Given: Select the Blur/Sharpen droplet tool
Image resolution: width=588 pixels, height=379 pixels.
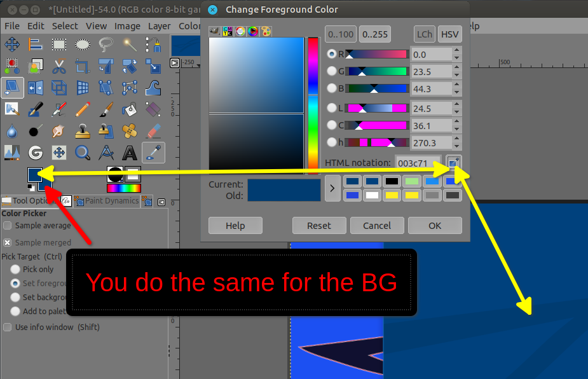Looking at the screenshot, I should point(12,132).
